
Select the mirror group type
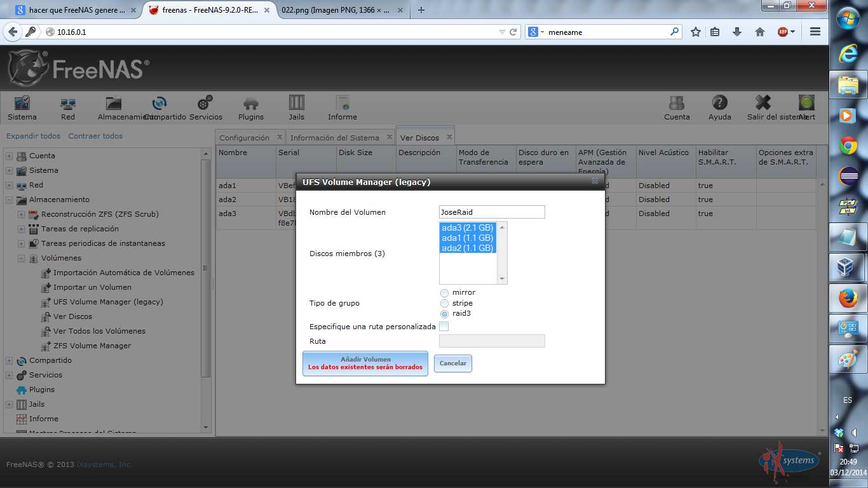(x=444, y=293)
